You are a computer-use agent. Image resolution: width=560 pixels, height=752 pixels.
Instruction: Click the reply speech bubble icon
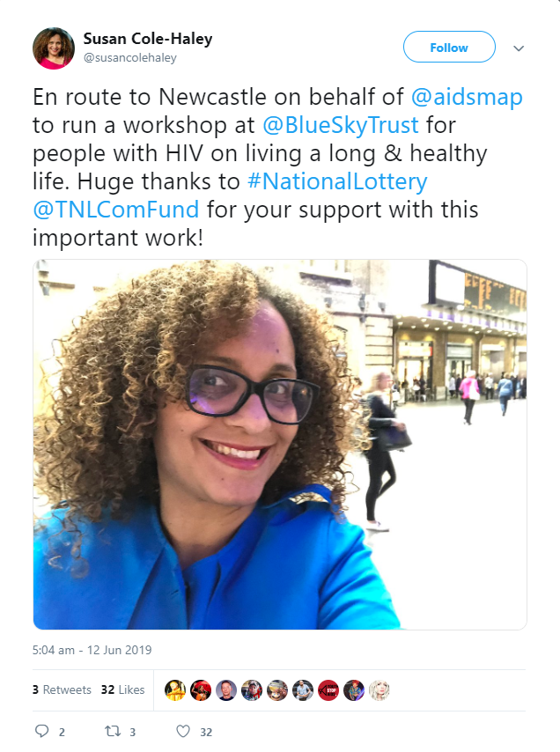tap(42, 731)
